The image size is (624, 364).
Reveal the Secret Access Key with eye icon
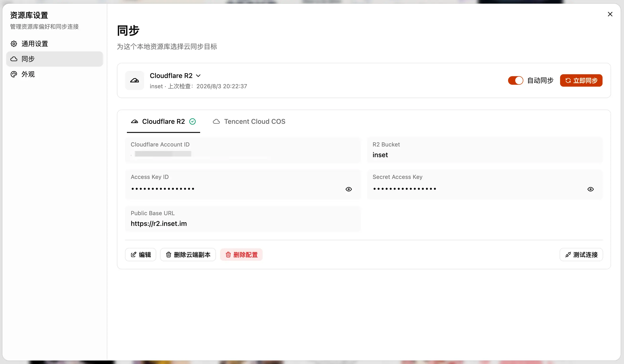[591, 189]
